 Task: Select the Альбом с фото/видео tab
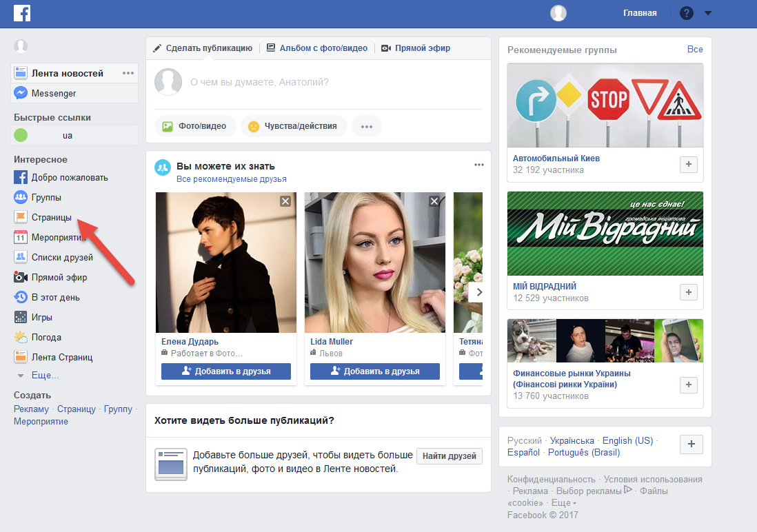click(317, 48)
